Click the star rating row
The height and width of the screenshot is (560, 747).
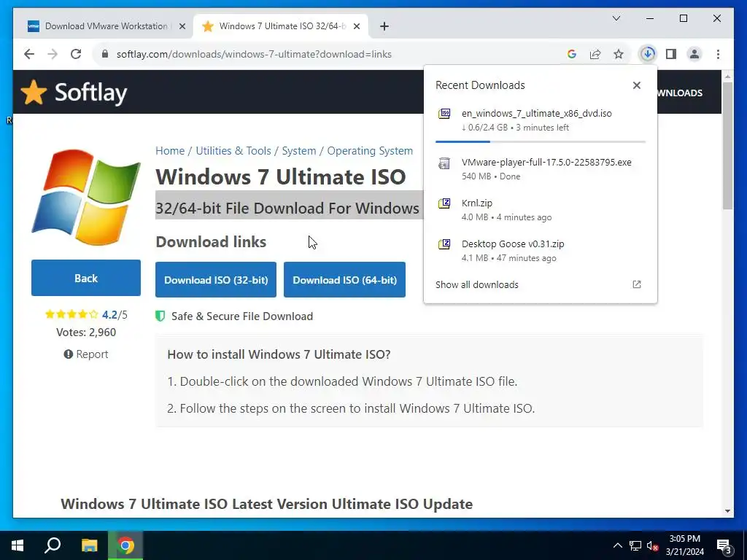click(71, 314)
